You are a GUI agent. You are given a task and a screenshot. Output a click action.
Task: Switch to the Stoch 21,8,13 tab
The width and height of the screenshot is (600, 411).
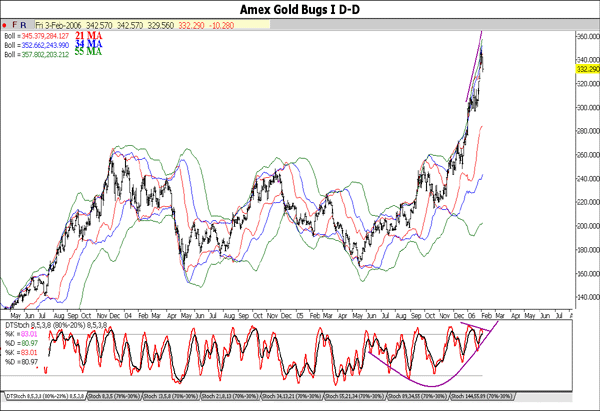pos(230,396)
